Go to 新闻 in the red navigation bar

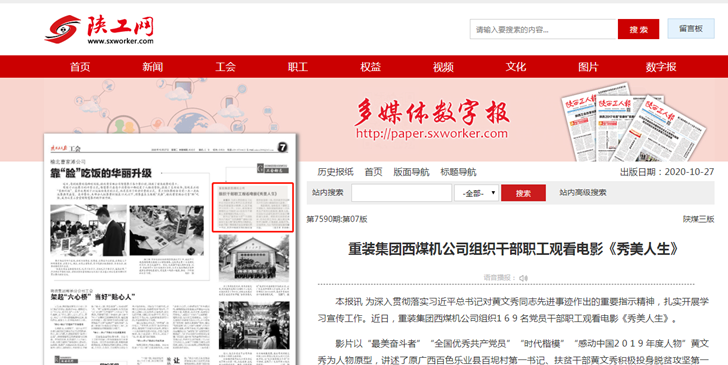pos(152,67)
